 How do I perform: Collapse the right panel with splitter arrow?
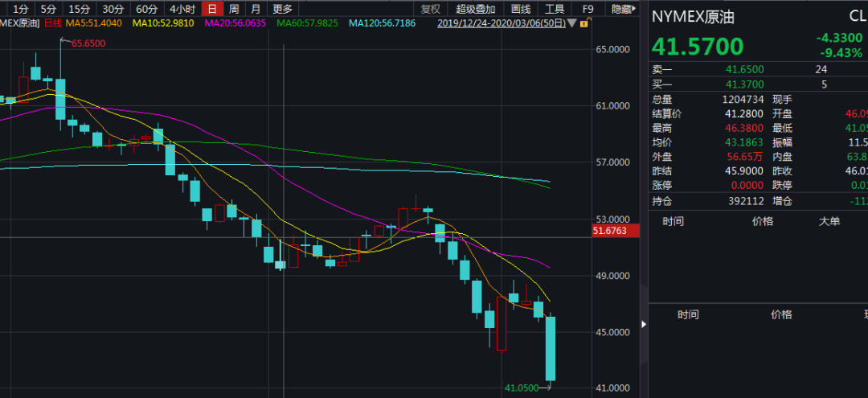[643, 324]
